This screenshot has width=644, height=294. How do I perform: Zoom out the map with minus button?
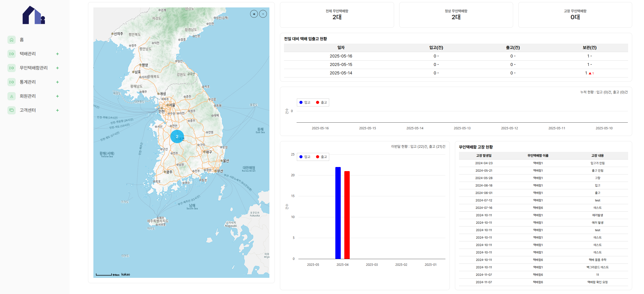coord(263,14)
